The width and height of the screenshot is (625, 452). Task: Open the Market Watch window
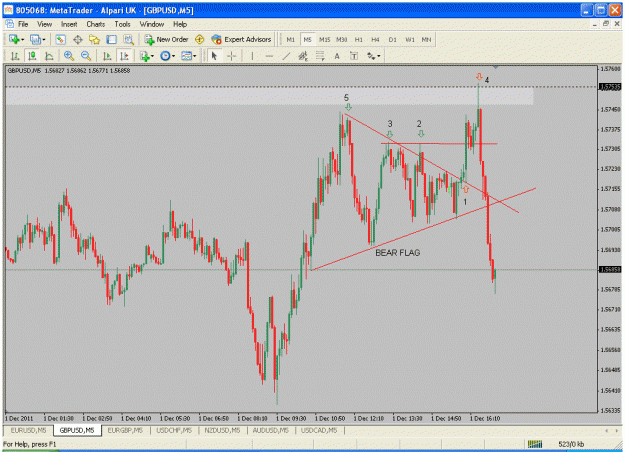pos(60,39)
